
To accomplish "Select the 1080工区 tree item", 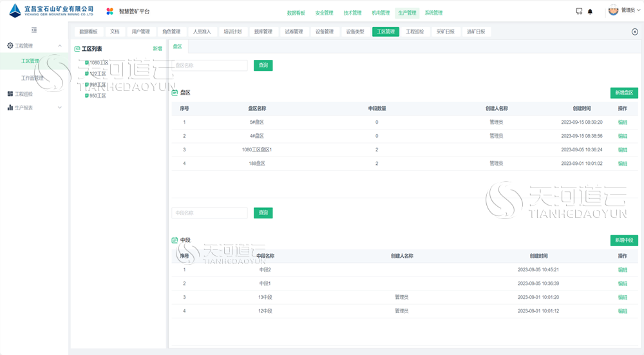I will pyautogui.click(x=97, y=63).
